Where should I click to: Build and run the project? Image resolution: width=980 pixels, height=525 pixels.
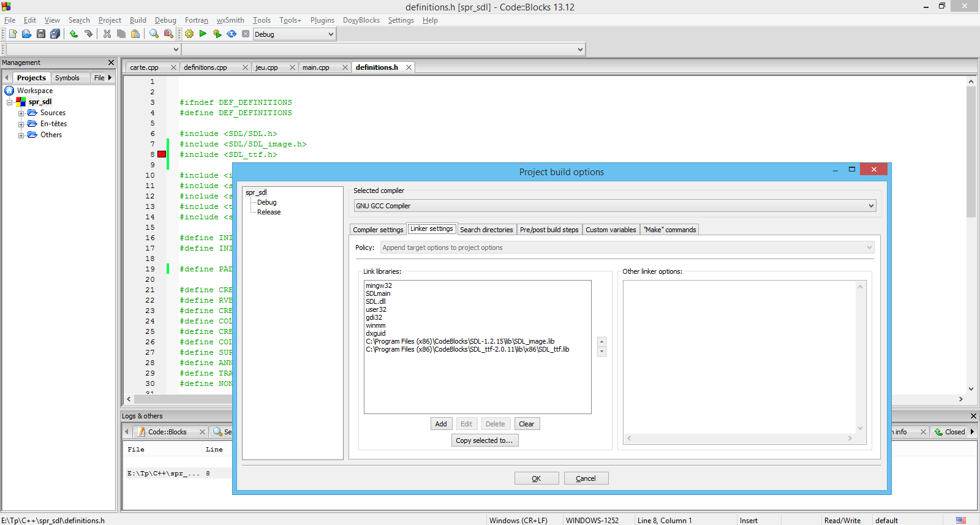[x=217, y=34]
